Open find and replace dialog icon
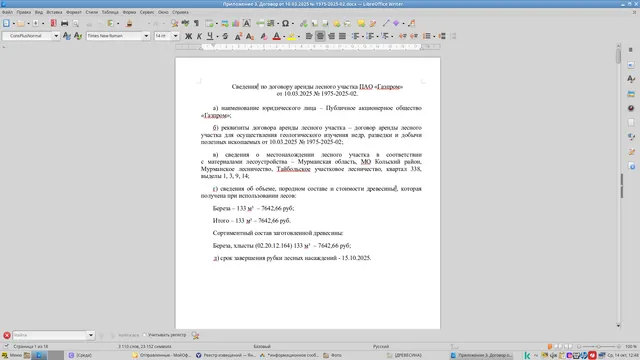This screenshot has width=640, height=360. click(x=196, y=335)
